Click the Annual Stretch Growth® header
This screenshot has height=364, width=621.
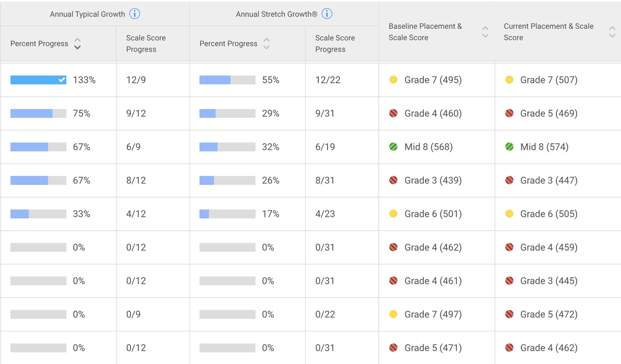277,14
